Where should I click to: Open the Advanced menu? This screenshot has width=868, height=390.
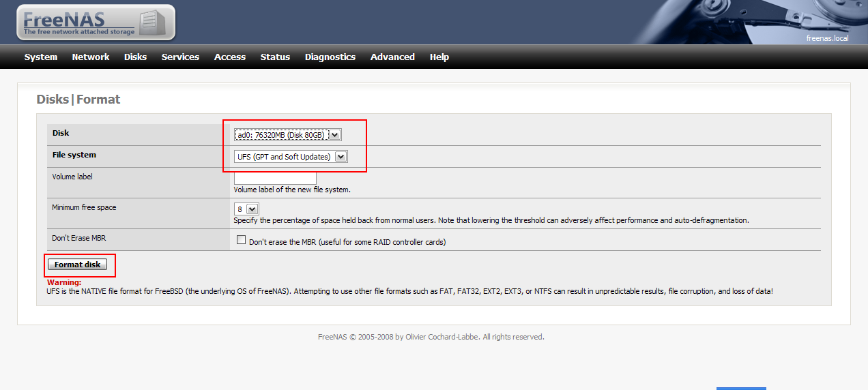pos(392,57)
